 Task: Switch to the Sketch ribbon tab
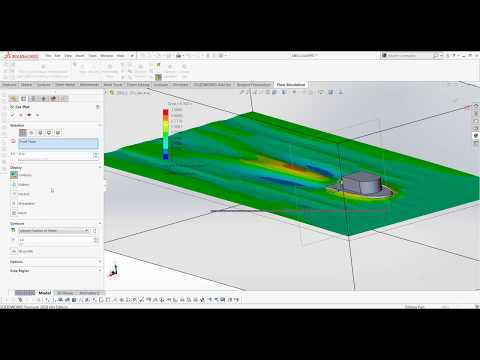point(26,85)
